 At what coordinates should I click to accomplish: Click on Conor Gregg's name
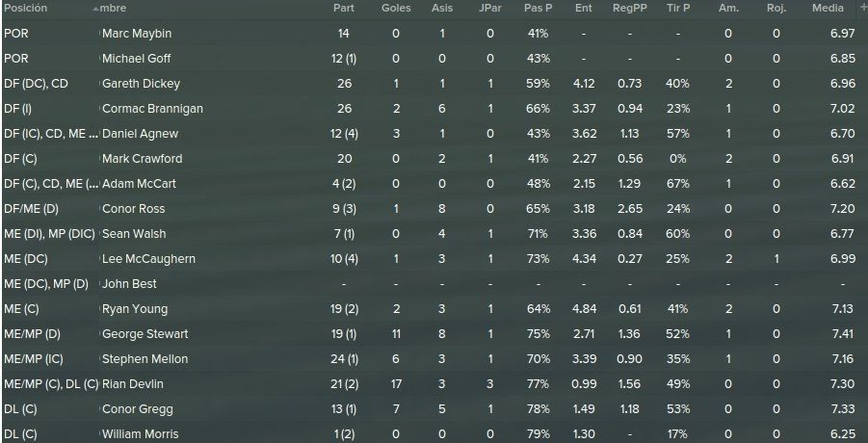[138, 409]
